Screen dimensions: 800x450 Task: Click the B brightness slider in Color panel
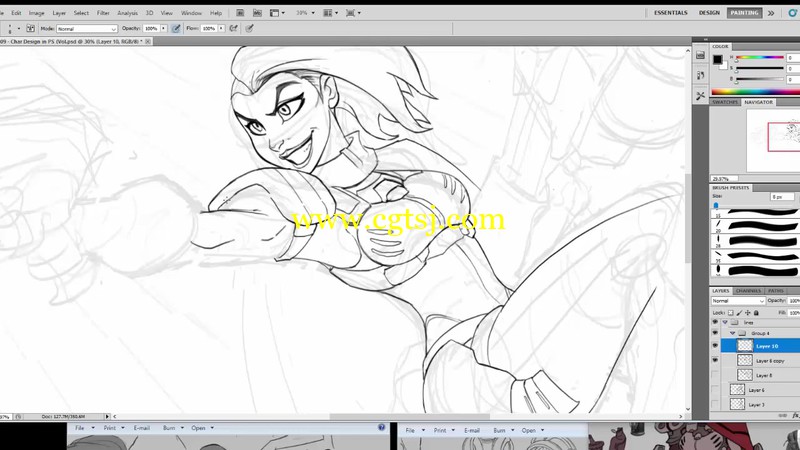(x=760, y=79)
